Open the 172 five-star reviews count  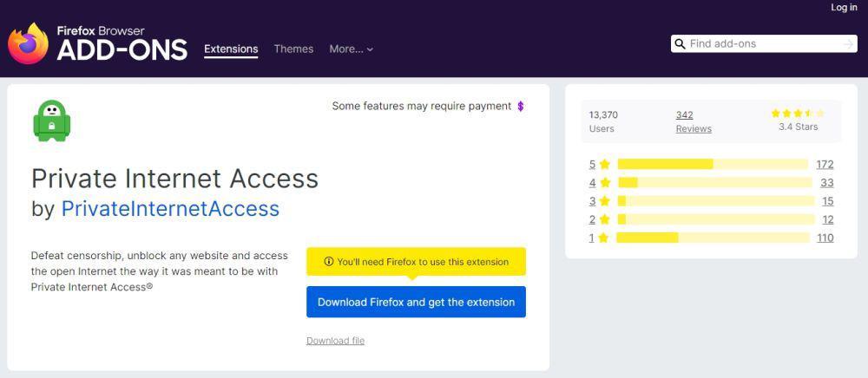click(825, 164)
